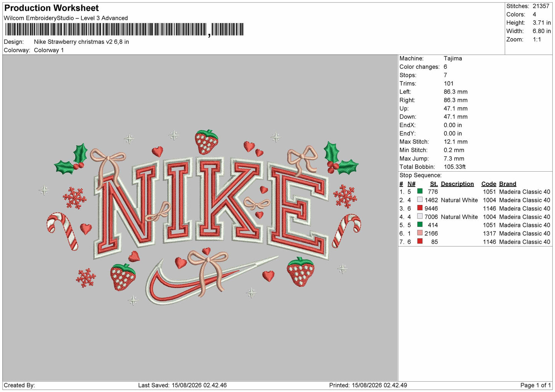
Task: Click the Color changes value '6'
Action: 445,67
